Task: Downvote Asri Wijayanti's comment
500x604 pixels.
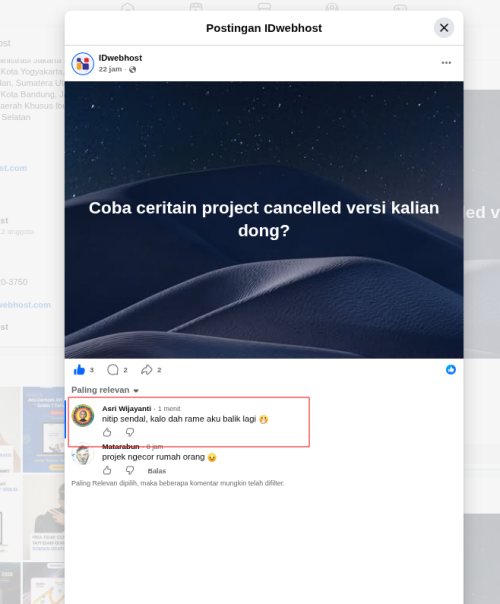Action: tap(130, 432)
